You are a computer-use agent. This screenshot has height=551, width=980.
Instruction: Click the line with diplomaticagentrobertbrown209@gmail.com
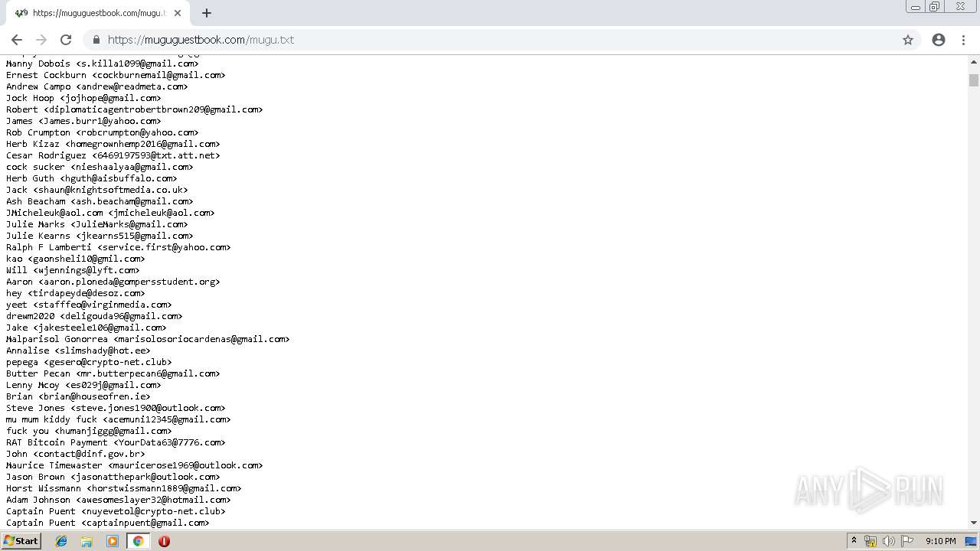134,109
